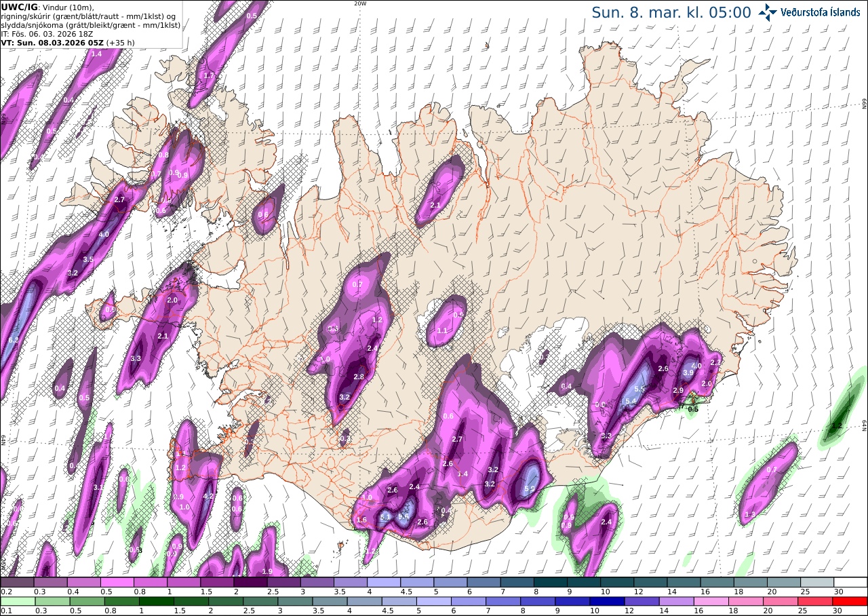Viewport: 868px width, 616px height.
Task: Select top legend swatch starting at 9
Action: pos(584,582)
